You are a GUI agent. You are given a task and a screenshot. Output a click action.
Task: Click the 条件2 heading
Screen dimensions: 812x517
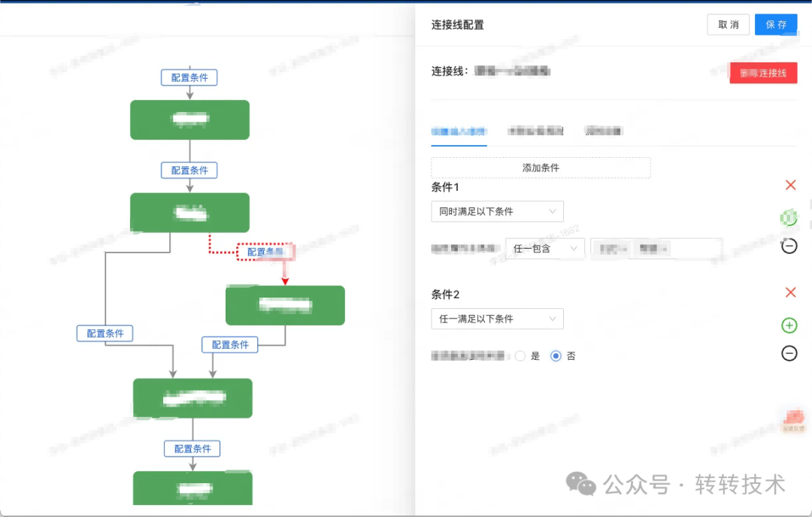[x=445, y=295]
